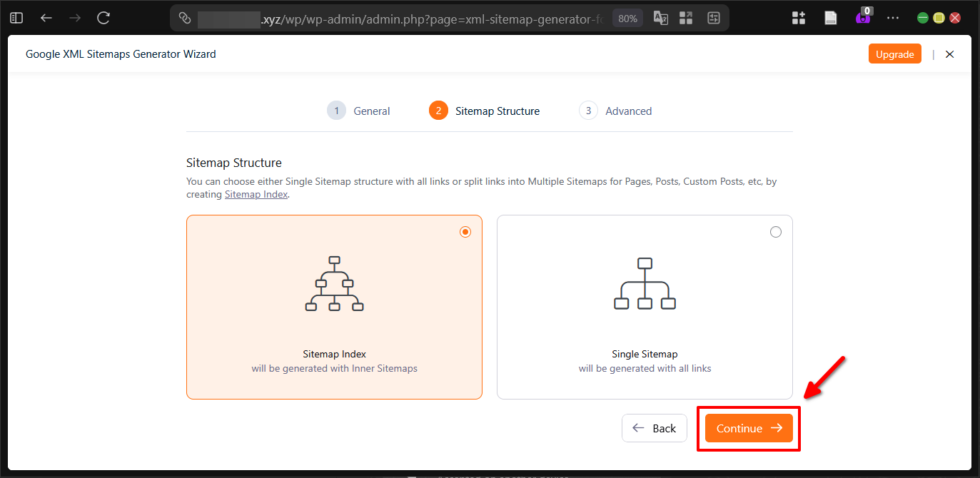Image resolution: width=980 pixels, height=478 pixels.
Task: Open the page tuning icon in address bar
Action: coord(713,19)
